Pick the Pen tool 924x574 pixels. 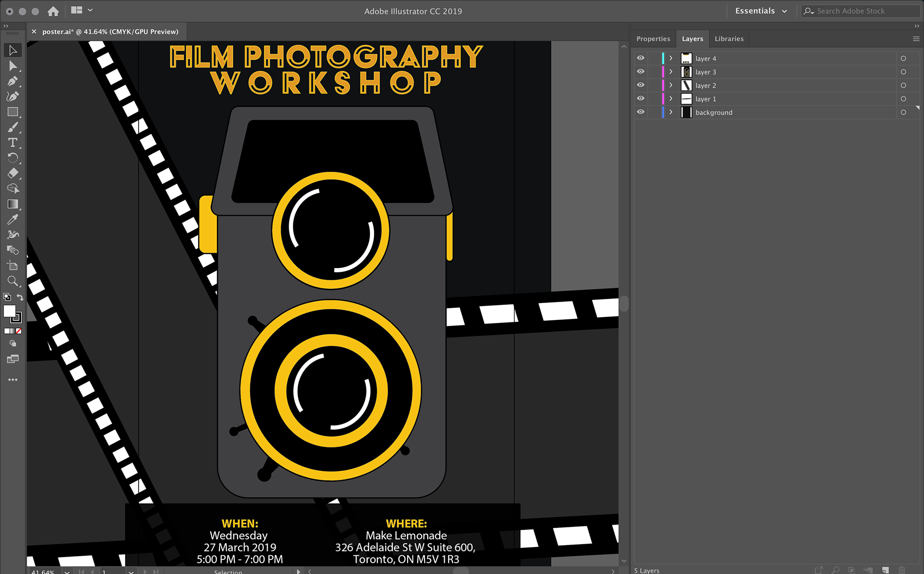click(13, 81)
